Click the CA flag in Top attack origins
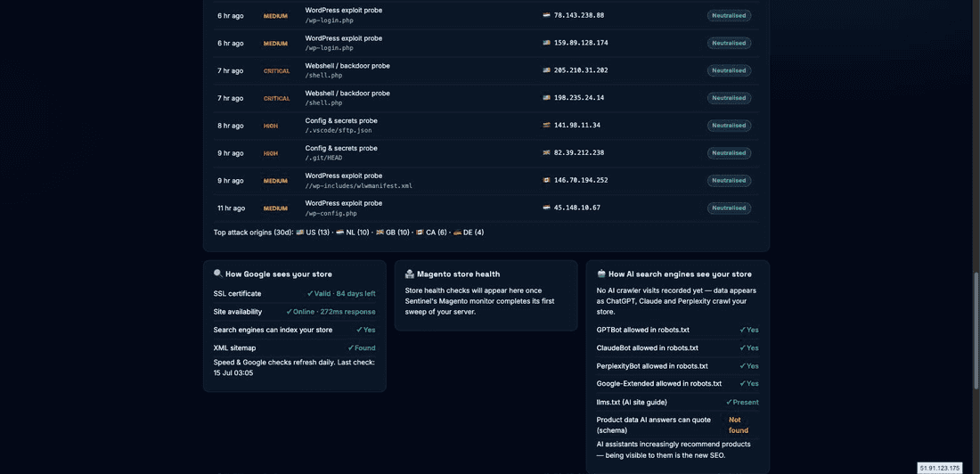Screen dimensions: 980x474 pyautogui.click(x=420, y=232)
